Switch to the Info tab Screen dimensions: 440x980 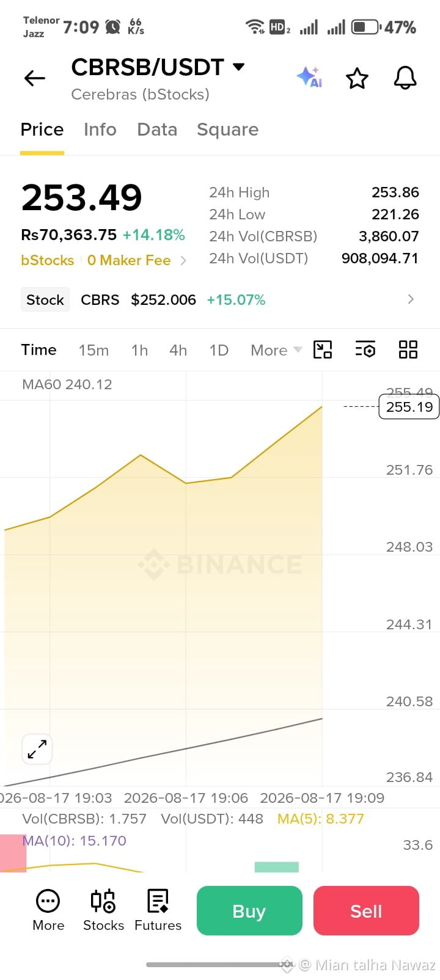click(x=100, y=130)
